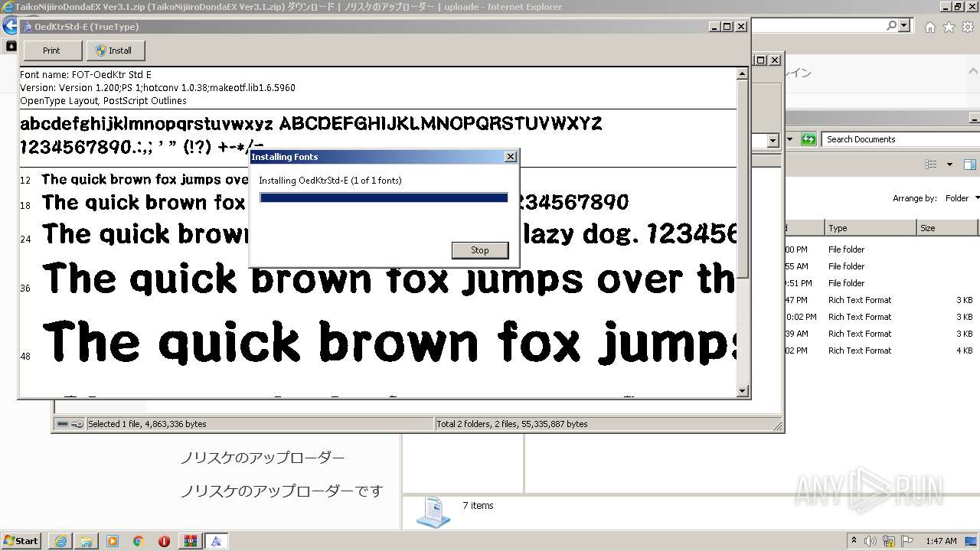
Task: Open the Start menu
Action: pos(21,541)
